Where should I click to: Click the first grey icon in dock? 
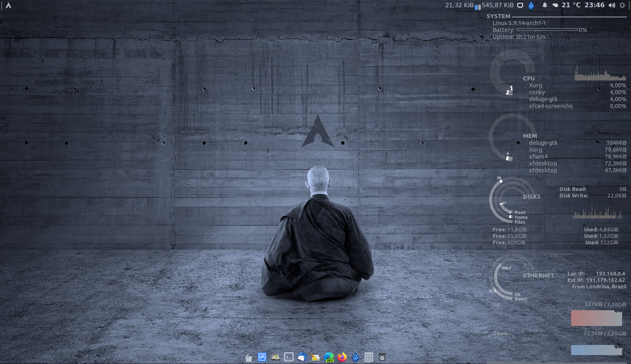click(249, 358)
